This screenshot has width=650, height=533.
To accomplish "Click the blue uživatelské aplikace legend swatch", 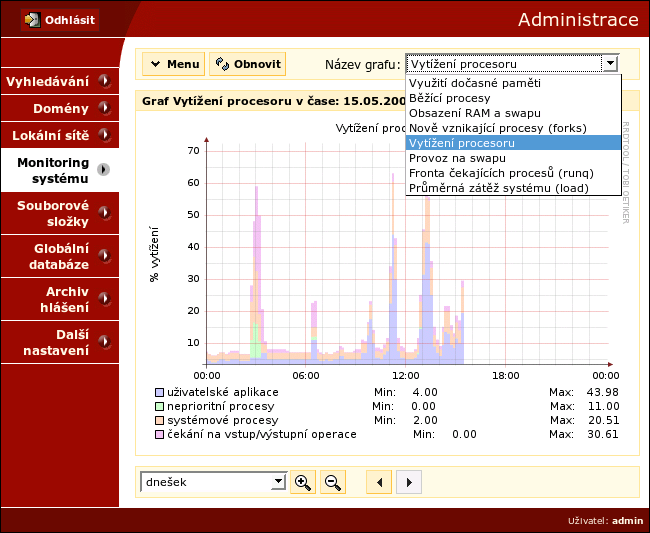I will pyautogui.click(x=159, y=392).
